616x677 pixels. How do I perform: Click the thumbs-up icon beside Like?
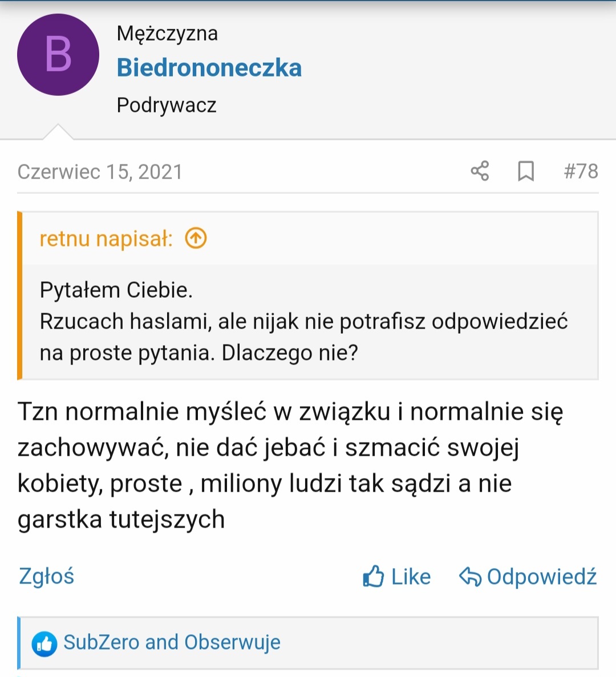pyautogui.click(x=374, y=577)
